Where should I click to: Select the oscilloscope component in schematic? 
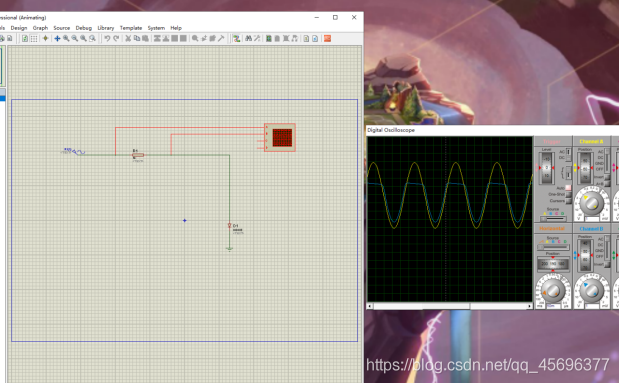point(280,138)
